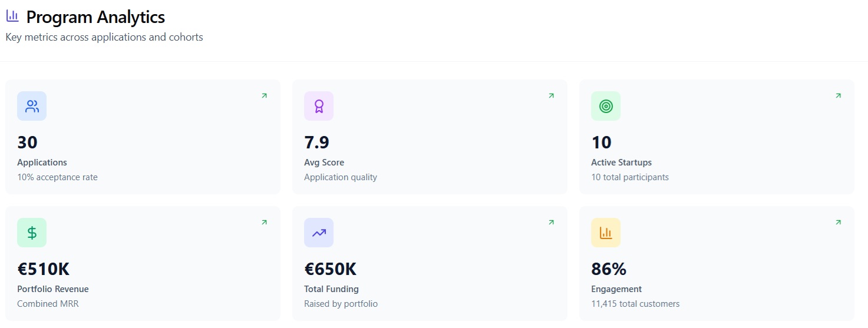
Task: Click the award ribbon icon on Avg Score
Action: click(x=319, y=106)
